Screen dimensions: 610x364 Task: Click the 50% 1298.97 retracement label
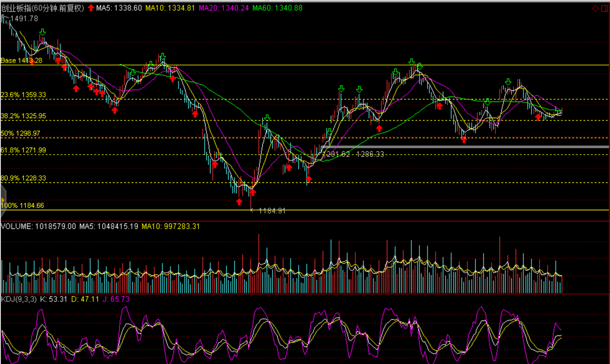[21, 133]
